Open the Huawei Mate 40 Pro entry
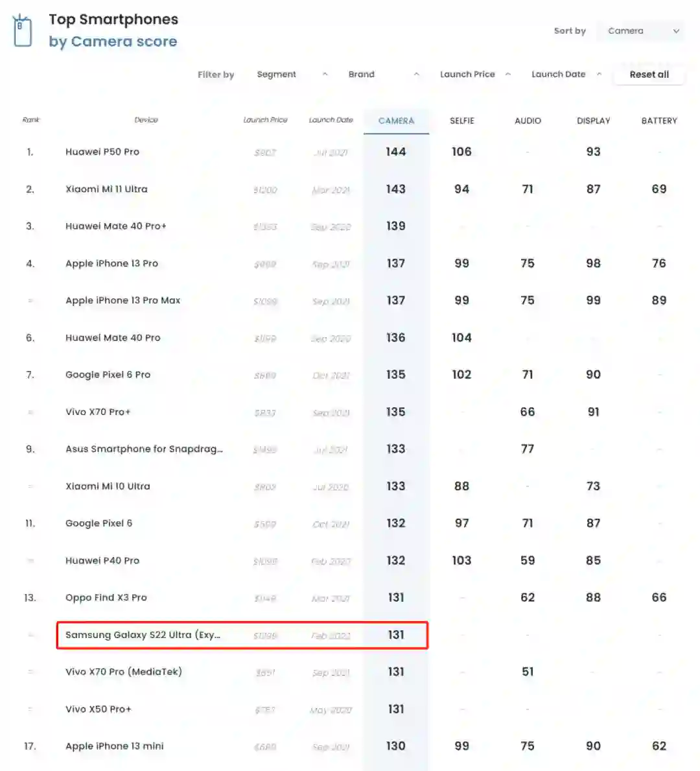 113,338
